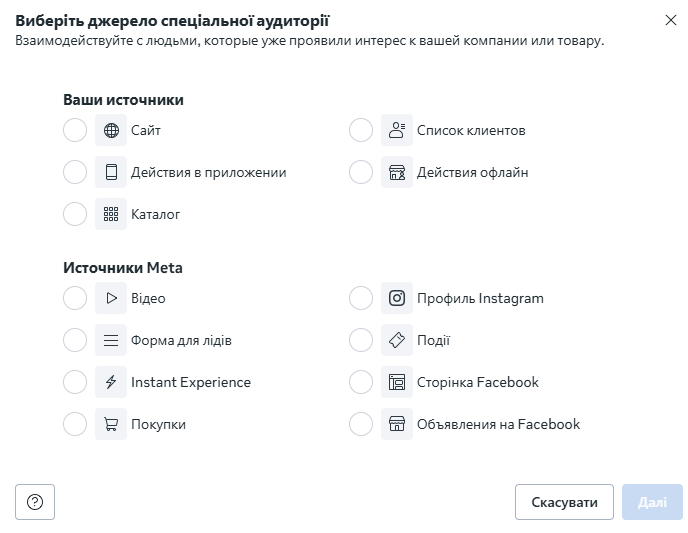688x533 pixels.
Task: Click the customer list person icon
Action: coord(397,130)
